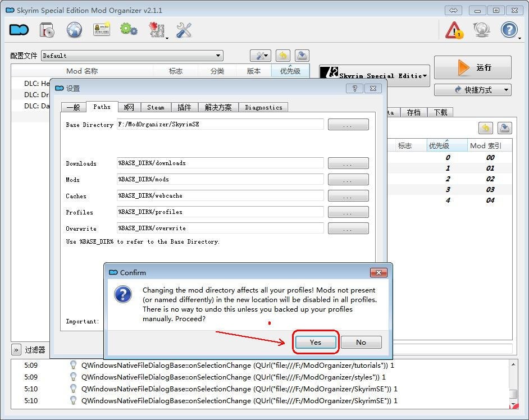Open the Nexus globe icon
Viewport: 529px width, 420px height.
pos(74,30)
